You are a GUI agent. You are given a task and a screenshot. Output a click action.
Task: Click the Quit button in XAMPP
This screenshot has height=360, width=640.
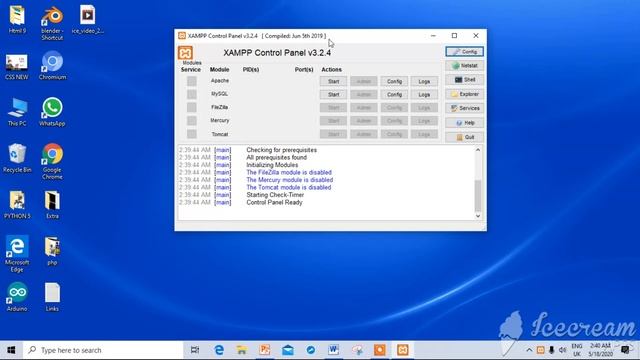pyautogui.click(x=464, y=137)
